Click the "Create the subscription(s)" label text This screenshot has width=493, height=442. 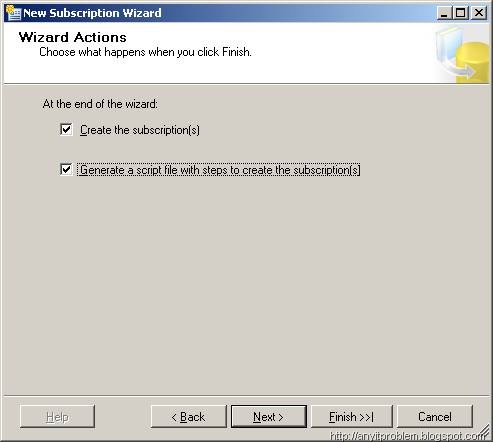140,130
